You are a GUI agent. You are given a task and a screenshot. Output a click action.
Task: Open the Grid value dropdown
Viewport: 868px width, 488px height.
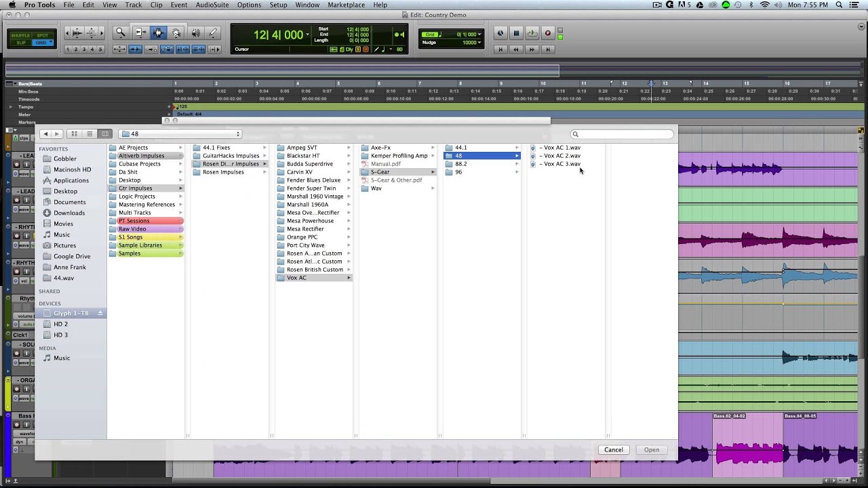coord(479,35)
